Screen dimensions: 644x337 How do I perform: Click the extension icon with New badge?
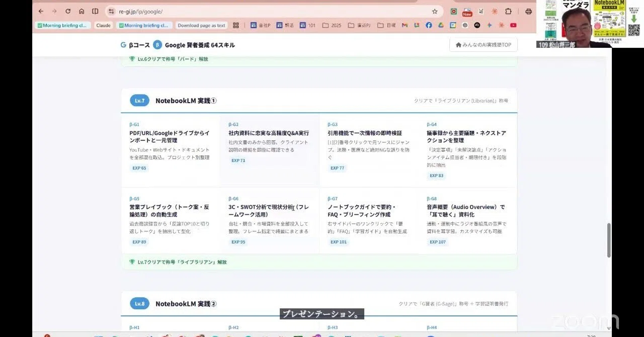coord(467,12)
